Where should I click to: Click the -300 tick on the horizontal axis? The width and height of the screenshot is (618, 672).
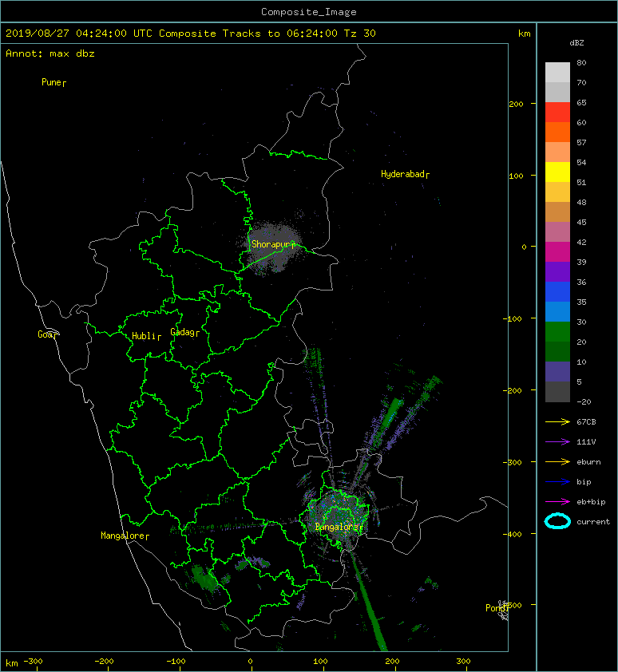33,661
